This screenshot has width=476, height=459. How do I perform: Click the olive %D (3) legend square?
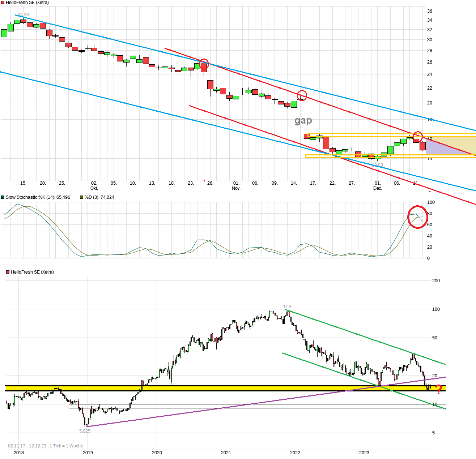(81, 197)
